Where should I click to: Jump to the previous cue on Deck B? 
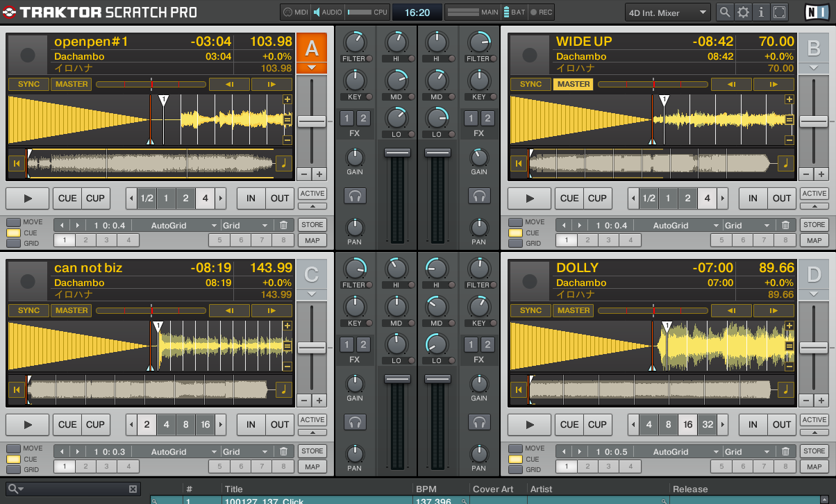[x=564, y=225]
